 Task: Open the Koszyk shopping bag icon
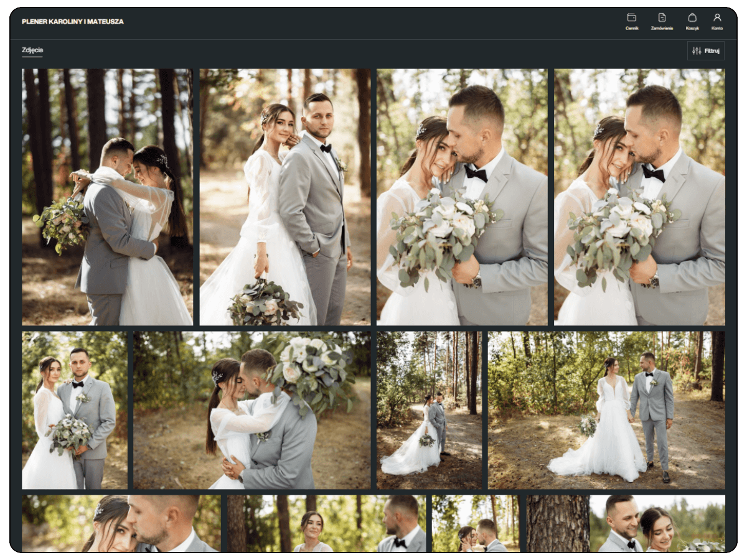click(x=692, y=18)
